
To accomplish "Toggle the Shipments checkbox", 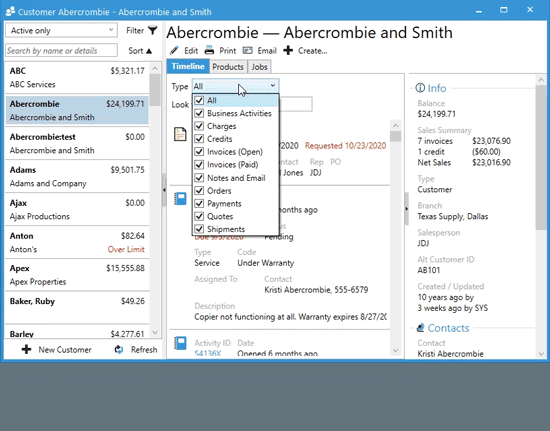I will [x=199, y=229].
